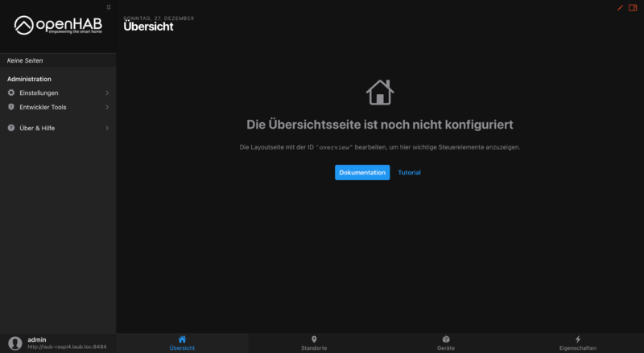Expand the Einstellungen chevron arrow

click(107, 92)
